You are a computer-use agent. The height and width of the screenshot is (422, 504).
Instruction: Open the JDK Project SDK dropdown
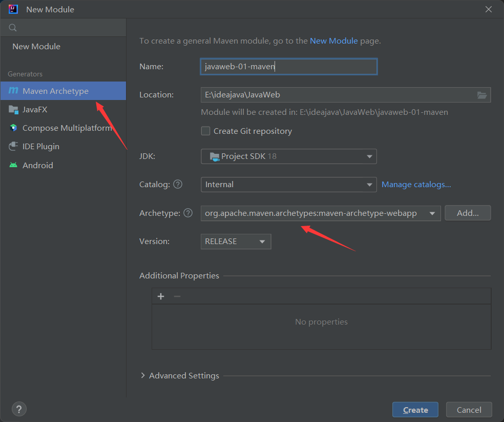pyautogui.click(x=288, y=156)
